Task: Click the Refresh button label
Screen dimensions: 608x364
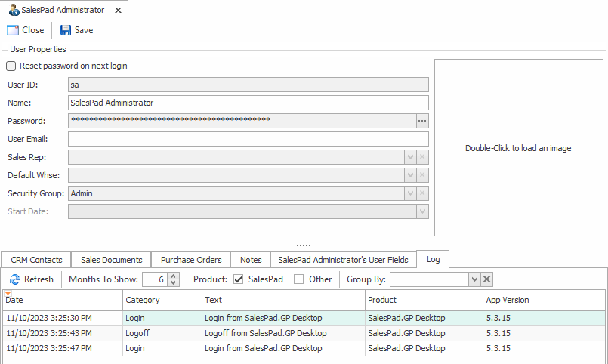Action: 39,279
